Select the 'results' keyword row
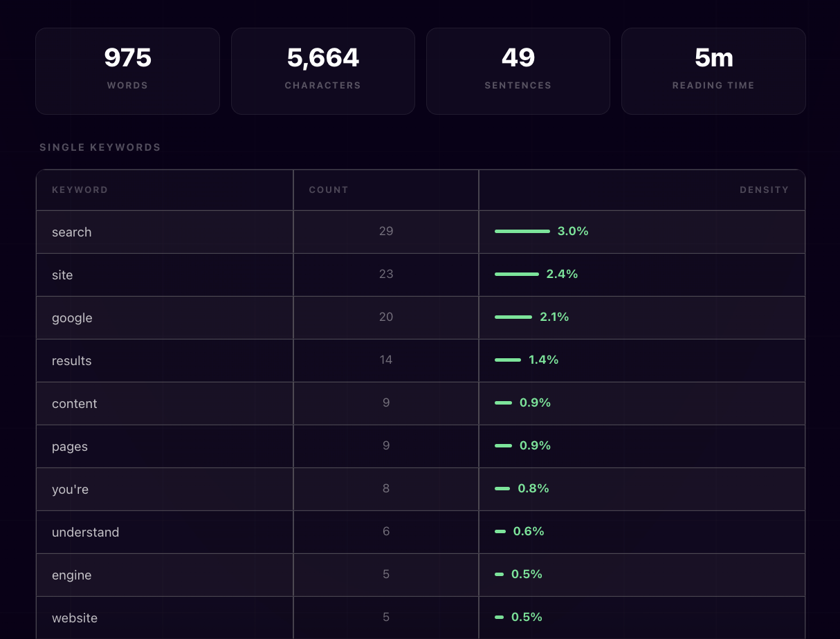The height and width of the screenshot is (639, 840). tap(164, 360)
